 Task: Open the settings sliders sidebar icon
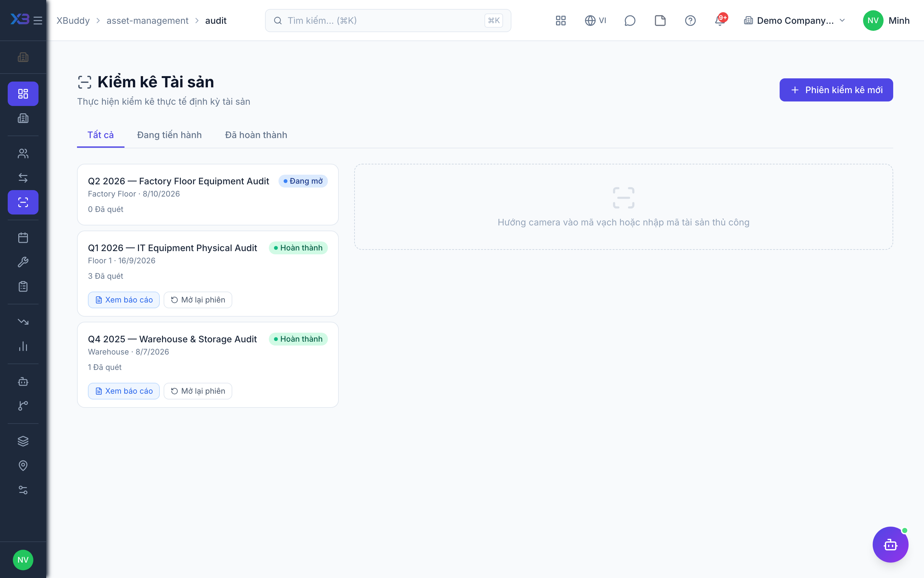coord(23,490)
